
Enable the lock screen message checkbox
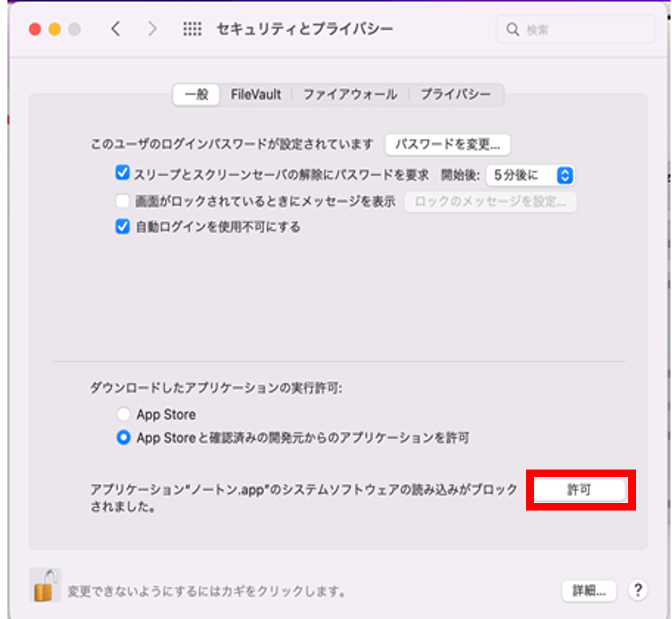coord(123,201)
